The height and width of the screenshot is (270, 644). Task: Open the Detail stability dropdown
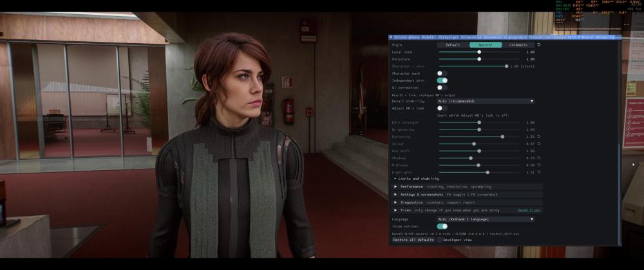[x=486, y=101]
